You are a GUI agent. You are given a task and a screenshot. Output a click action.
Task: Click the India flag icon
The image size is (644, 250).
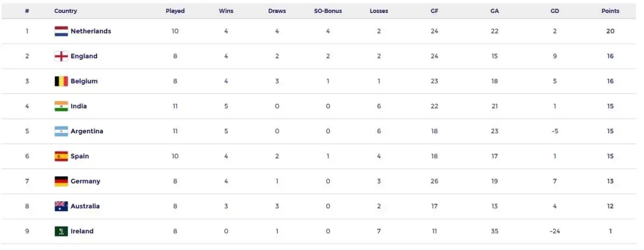tap(61, 106)
